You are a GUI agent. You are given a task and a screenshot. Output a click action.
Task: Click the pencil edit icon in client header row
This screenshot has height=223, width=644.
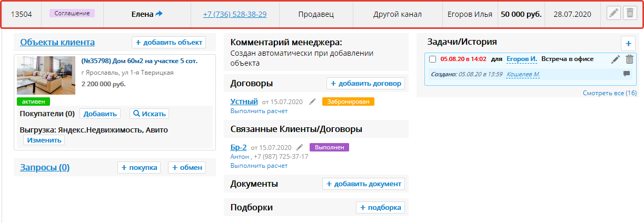613,14
